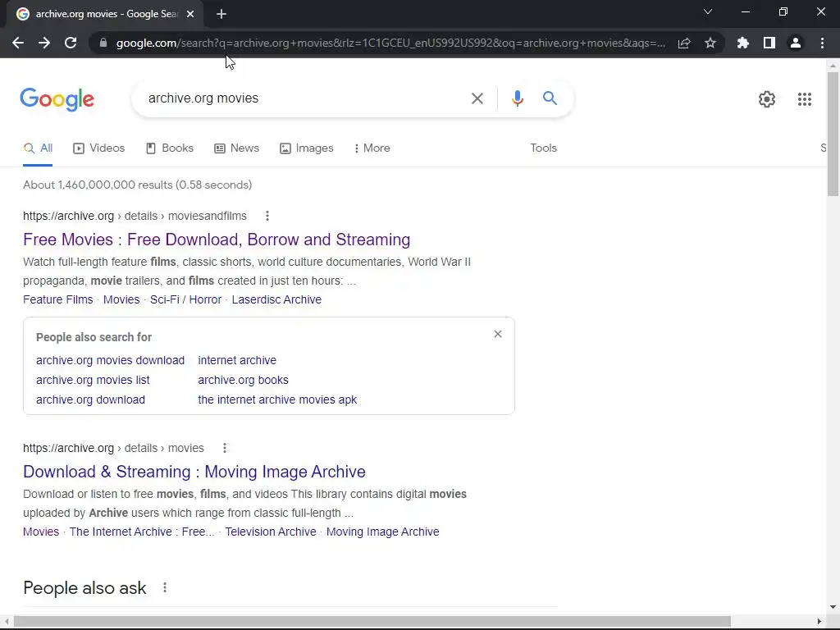Open the Sci-Fi / Horror sitelink
Viewport: 840px width, 630px height.
click(x=186, y=299)
